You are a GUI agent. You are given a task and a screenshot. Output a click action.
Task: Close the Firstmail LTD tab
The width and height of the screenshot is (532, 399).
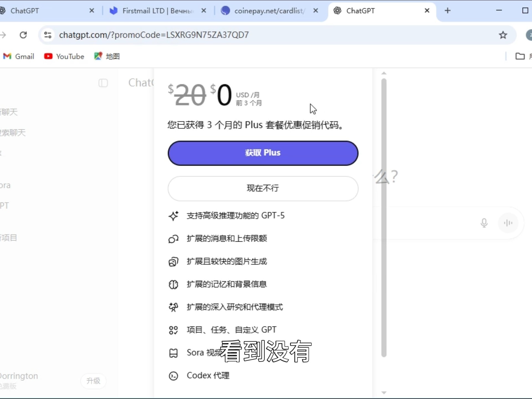click(204, 11)
